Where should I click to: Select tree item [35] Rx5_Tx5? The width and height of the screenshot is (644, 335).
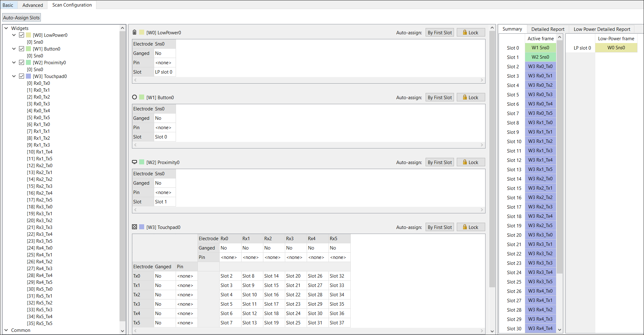tap(40, 323)
